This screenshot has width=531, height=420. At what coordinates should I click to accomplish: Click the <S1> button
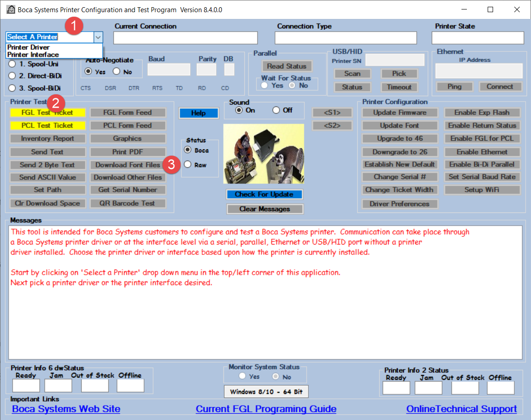point(332,112)
